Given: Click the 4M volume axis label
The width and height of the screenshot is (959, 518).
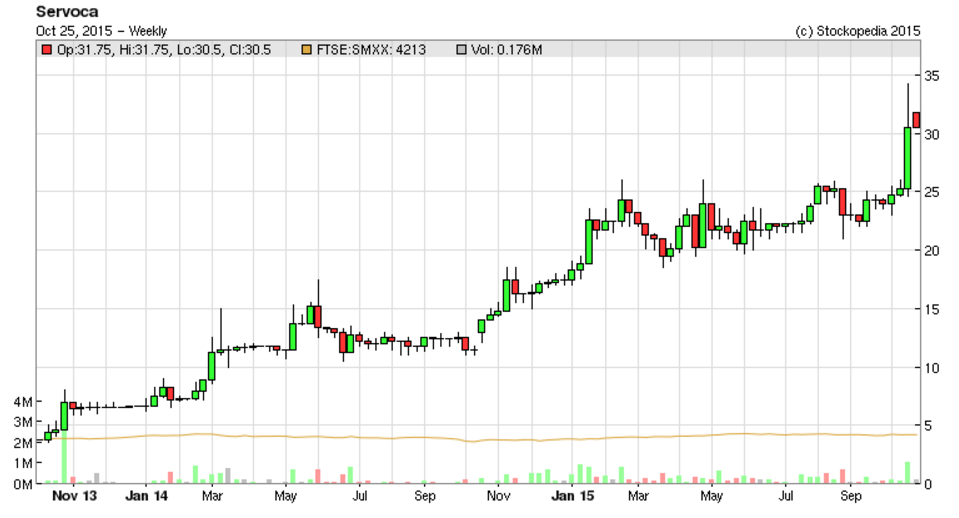Looking at the screenshot, I should point(23,402).
